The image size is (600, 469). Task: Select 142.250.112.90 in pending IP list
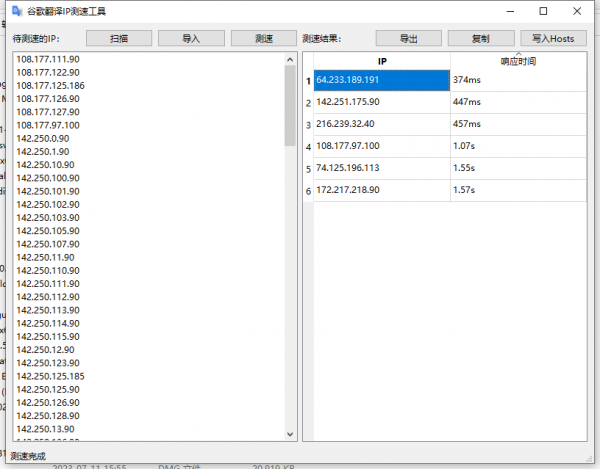click(x=48, y=297)
